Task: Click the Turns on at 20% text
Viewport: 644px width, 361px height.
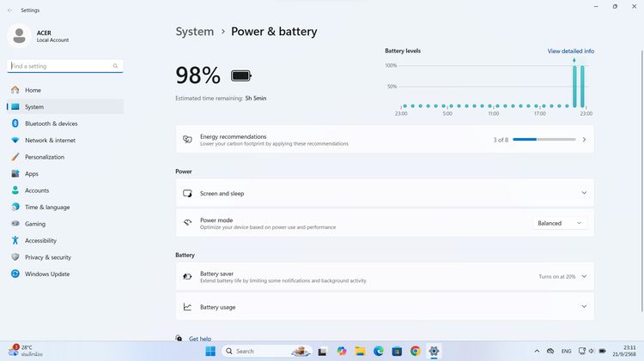Action: coord(557,277)
